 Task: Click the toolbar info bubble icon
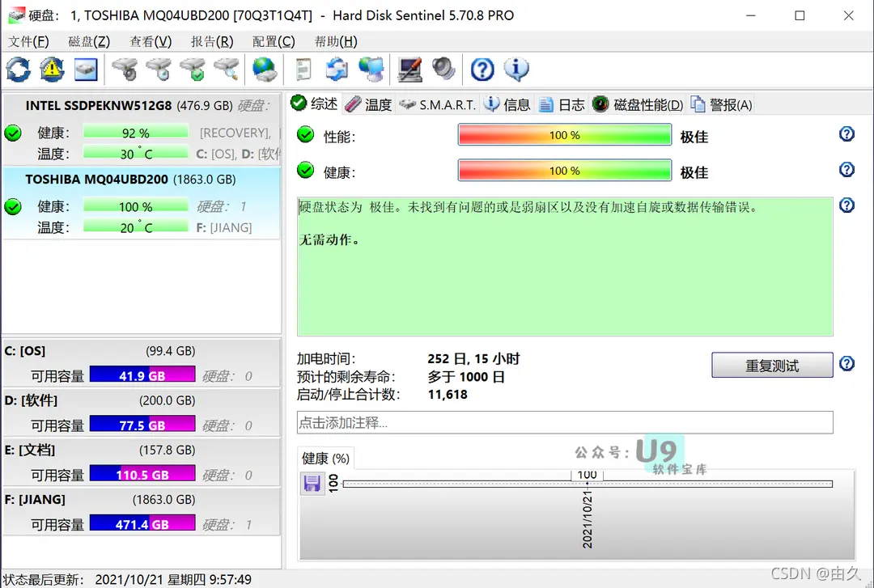516,70
